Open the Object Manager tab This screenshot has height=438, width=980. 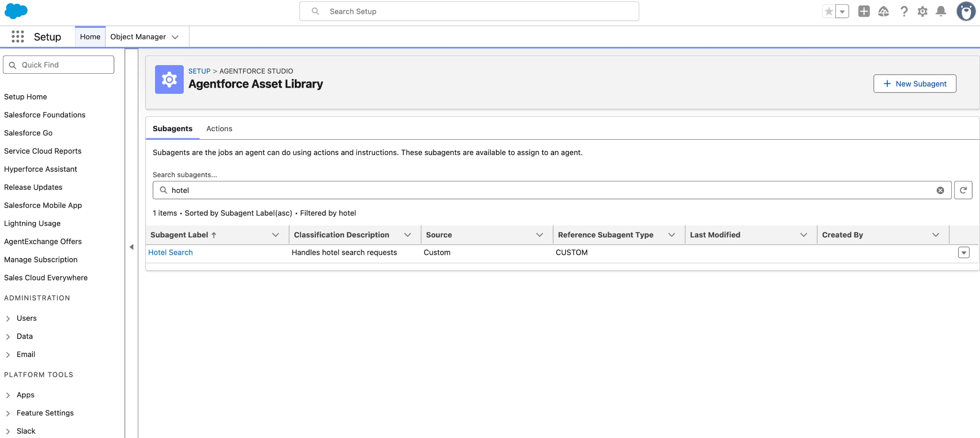click(138, 37)
